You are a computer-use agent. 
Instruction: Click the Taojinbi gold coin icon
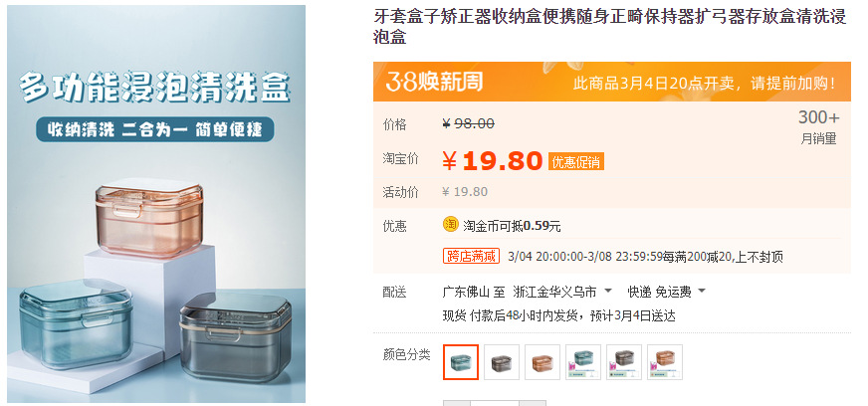tap(451, 224)
